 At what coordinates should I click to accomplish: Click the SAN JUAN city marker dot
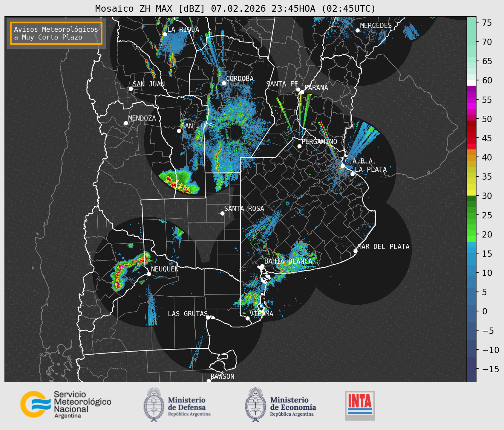(x=131, y=89)
